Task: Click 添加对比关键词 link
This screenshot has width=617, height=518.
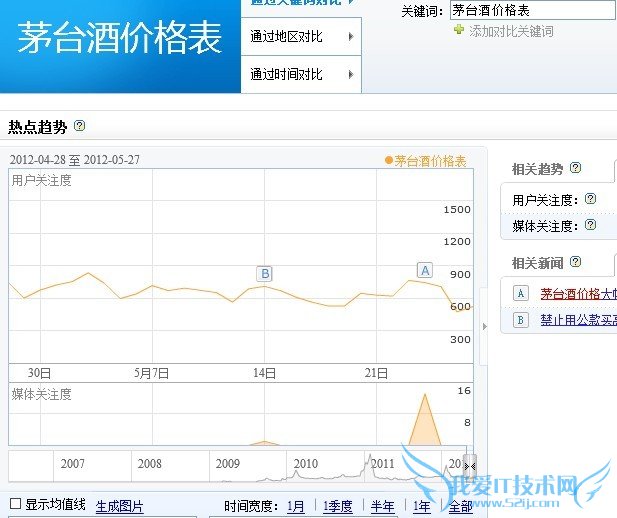Action: pos(511,31)
